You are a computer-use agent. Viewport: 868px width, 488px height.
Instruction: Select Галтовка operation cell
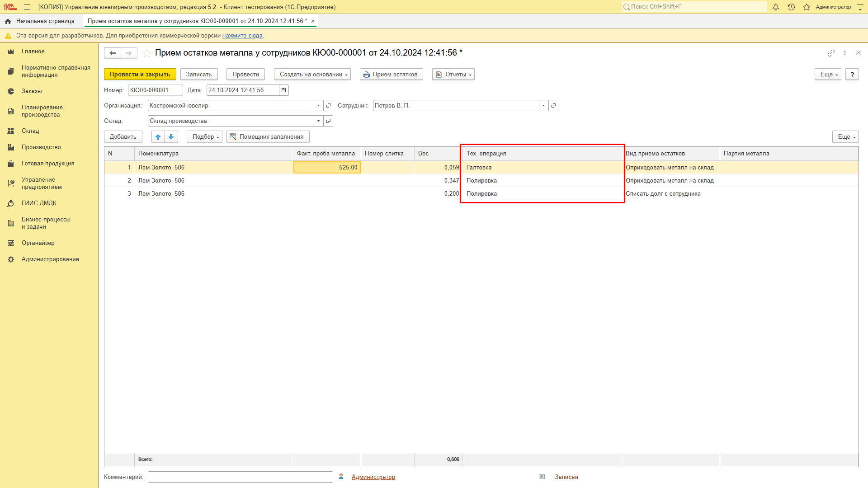point(542,168)
